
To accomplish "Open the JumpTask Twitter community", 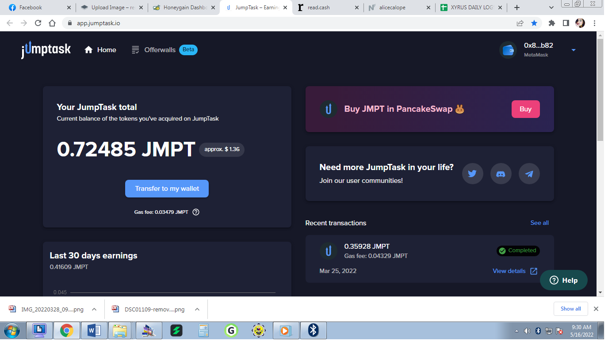I will coord(472,174).
